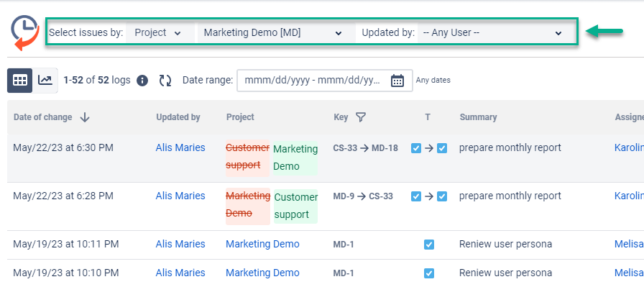Open Marketing Demo project link for the 10:11 PM row
The width and height of the screenshot is (644, 287).
(262, 244)
